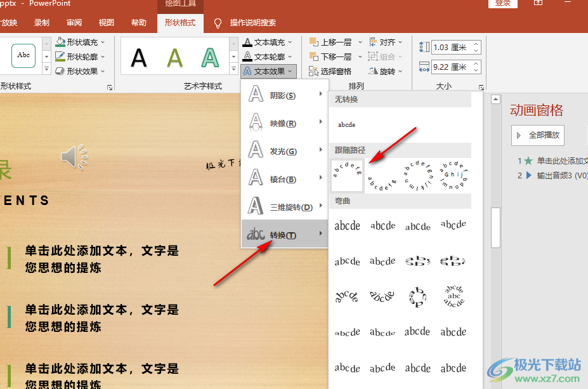The image size is (588, 389).
Task: Increase shape height with up stepper
Action: click(x=476, y=44)
